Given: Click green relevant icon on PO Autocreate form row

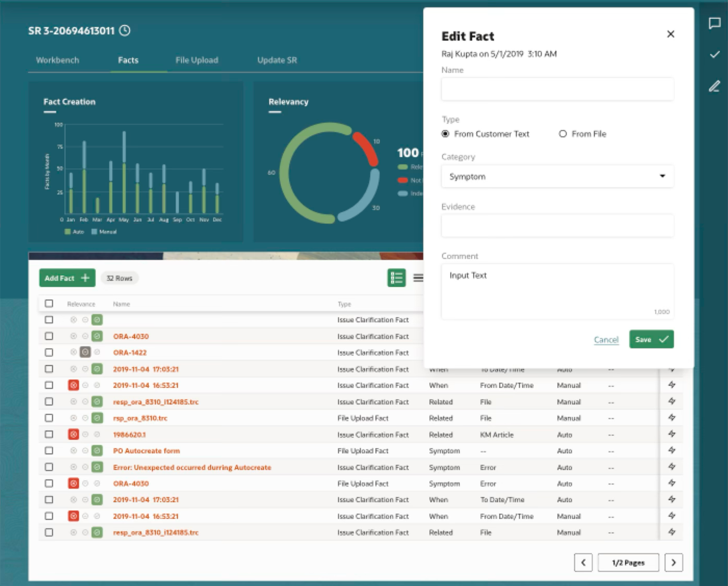Looking at the screenshot, I should pos(97,451).
